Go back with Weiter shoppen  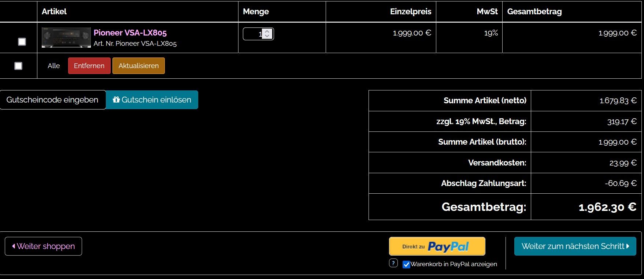(x=43, y=246)
